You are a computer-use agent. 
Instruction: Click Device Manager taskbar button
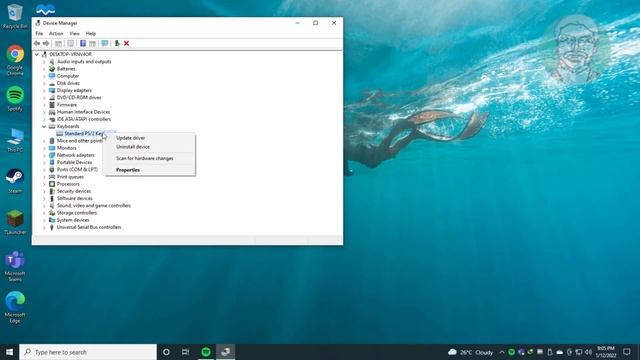[225, 352]
